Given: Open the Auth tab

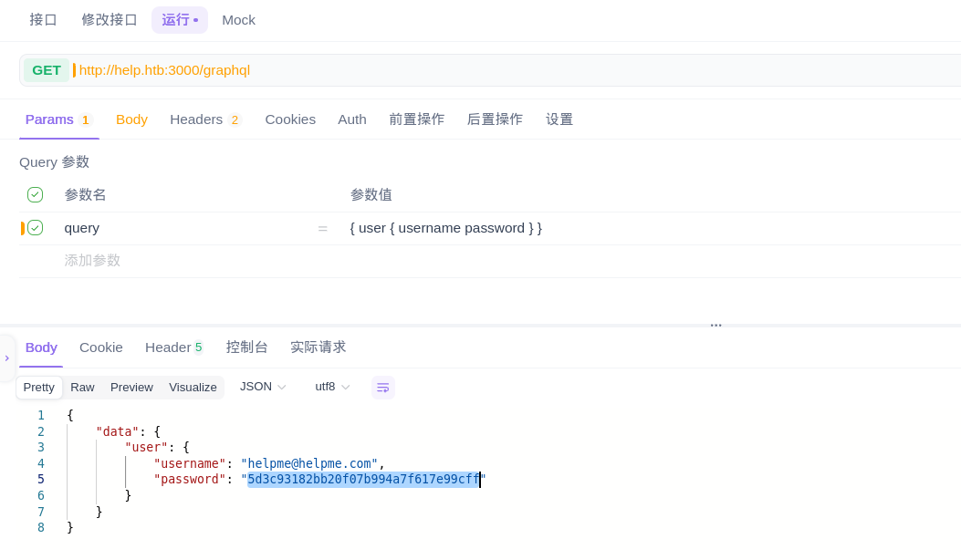Looking at the screenshot, I should tap(351, 119).
